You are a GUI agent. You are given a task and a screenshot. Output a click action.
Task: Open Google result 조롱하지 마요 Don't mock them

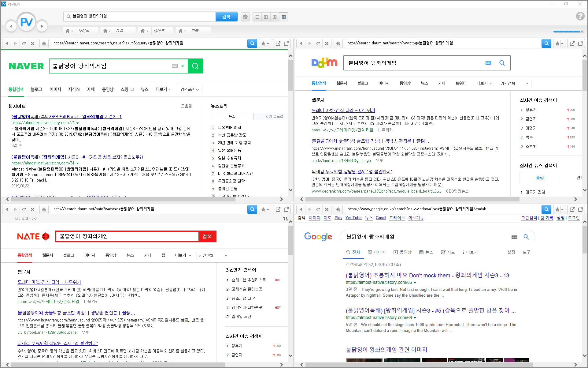pos(427,275)
